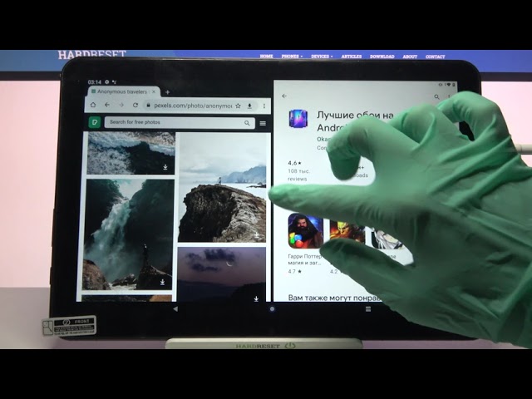Image resolution: width=532 pixels, height=399 pixels.
Task: Bookmark page with star icon
Action: (x=239, y=106)
